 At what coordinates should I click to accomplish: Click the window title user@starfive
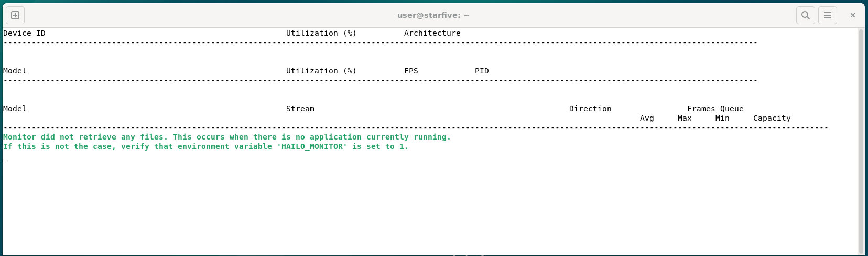[x=433, y=15]
